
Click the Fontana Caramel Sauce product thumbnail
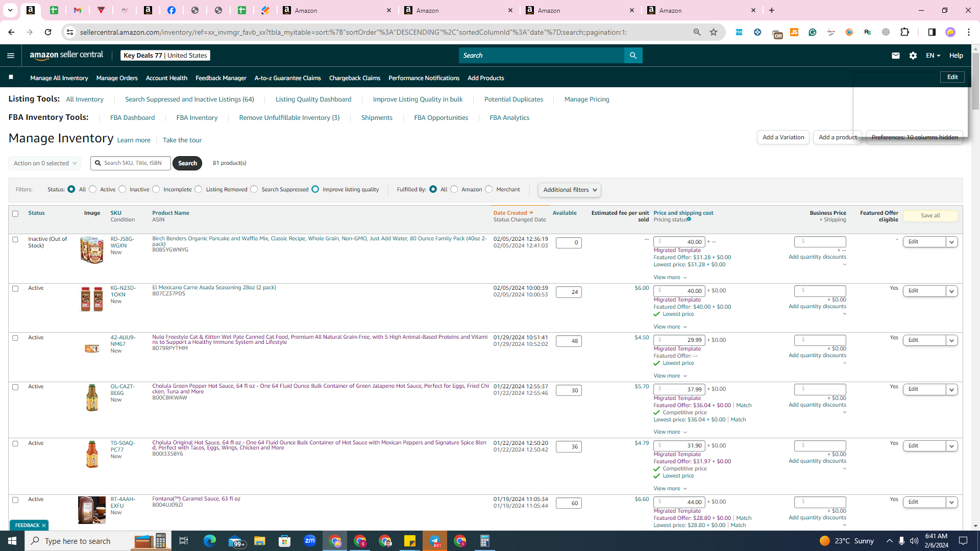tap(92, 510)
